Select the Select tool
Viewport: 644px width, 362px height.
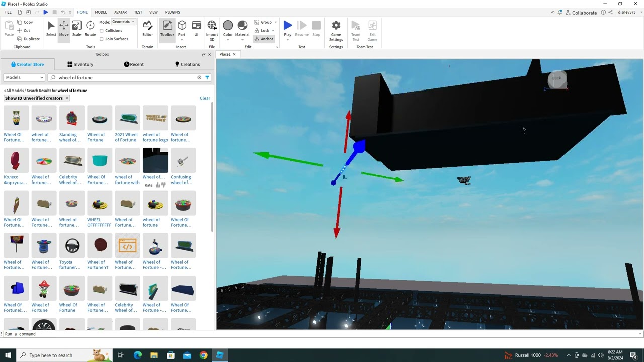51,29
